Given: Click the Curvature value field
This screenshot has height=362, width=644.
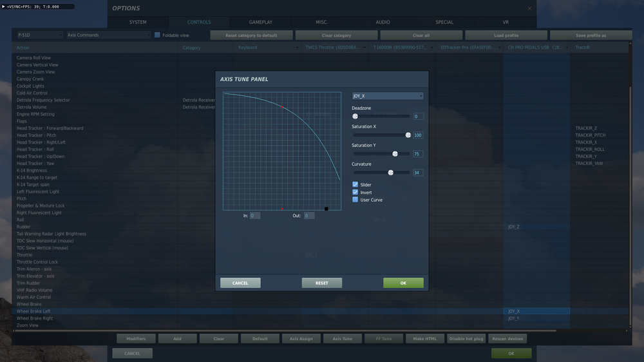Looking at the screenshot, I should (x=418, y=173).
